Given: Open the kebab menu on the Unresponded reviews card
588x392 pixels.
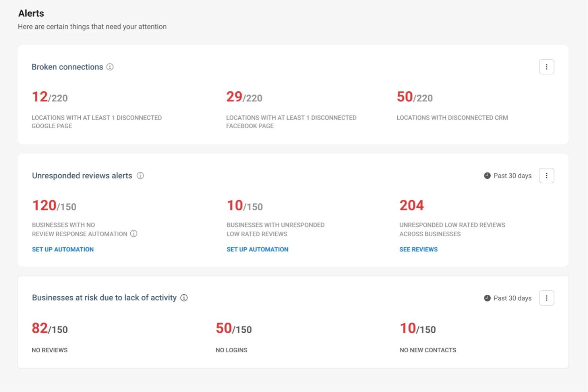Looking at the screenshot, I should [x=547, y=175].
